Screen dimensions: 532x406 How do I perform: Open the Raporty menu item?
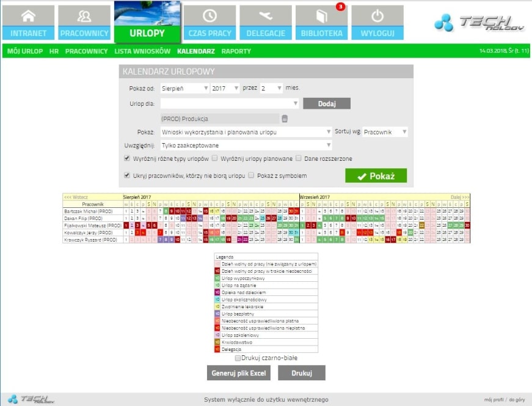click(236, 51)
